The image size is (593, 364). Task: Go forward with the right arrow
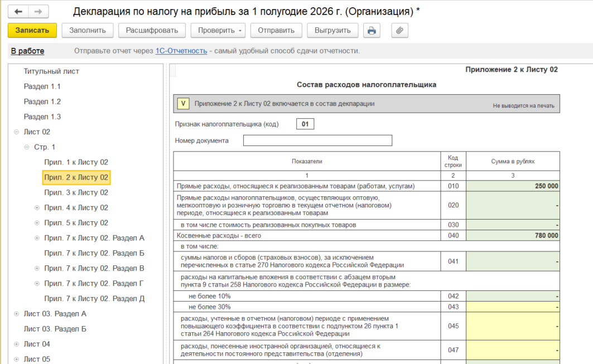coord(38,11)
